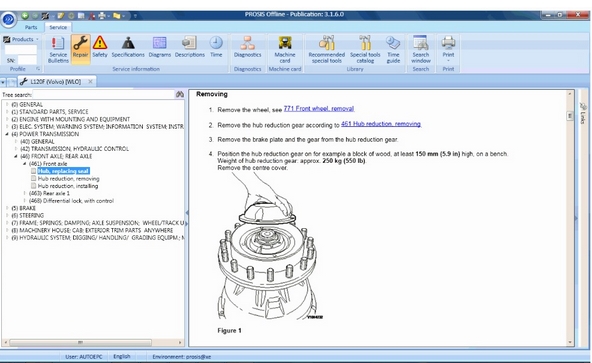The width and height of the screenshot is (592, 363).
Task: Open the 771 Front wheel, removal link
Action: tap(319, 109)
